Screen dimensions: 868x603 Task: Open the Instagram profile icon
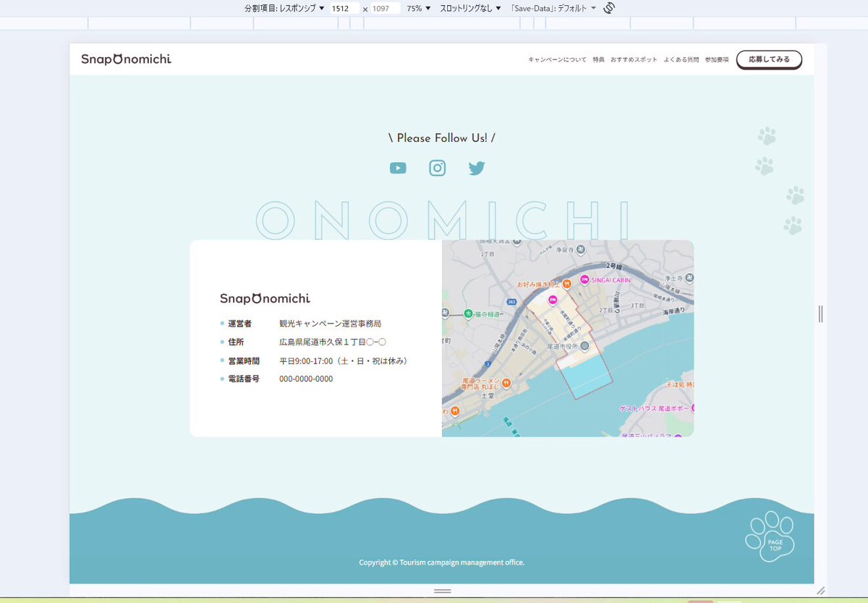(437, 167)
